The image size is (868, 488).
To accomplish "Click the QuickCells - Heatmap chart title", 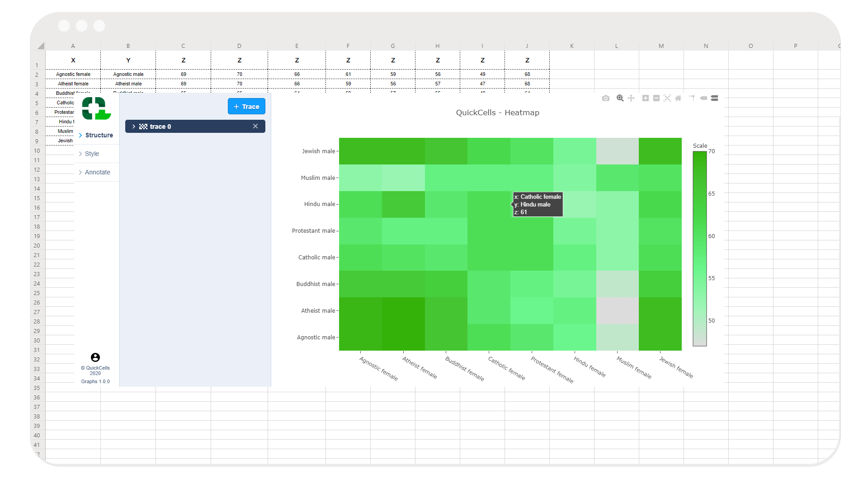I will pyautogui.click(x=497, y=113).
